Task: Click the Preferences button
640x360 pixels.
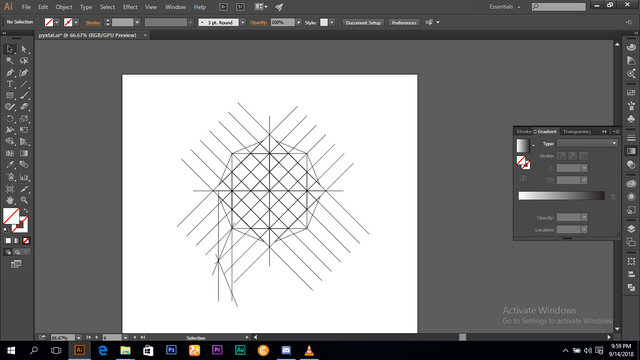Action: 404,22
